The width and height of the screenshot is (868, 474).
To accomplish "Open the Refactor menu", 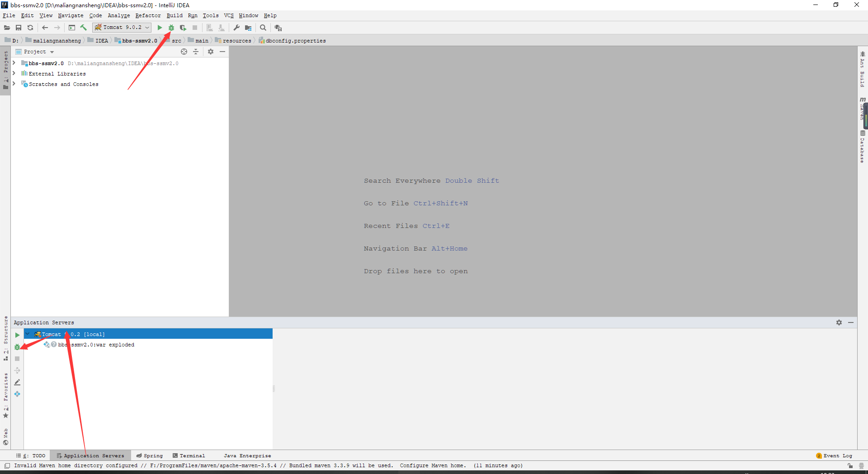I will 148,15.
